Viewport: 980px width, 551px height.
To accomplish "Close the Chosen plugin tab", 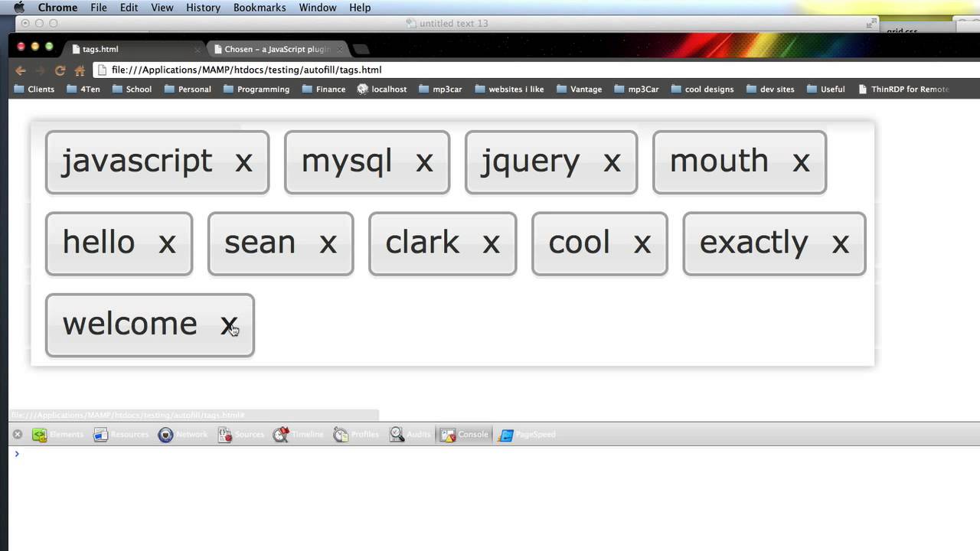I will point(340,50).
